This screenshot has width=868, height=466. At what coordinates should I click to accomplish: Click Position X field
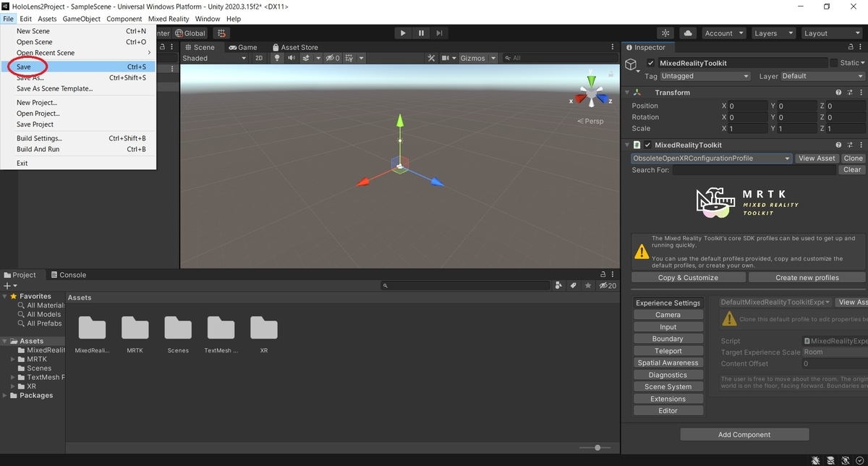pos(748,106)
